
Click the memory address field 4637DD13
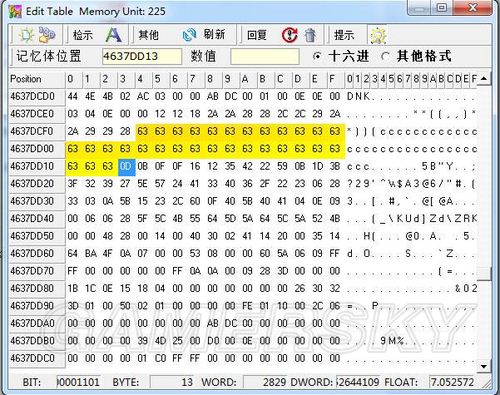point(142,56)
